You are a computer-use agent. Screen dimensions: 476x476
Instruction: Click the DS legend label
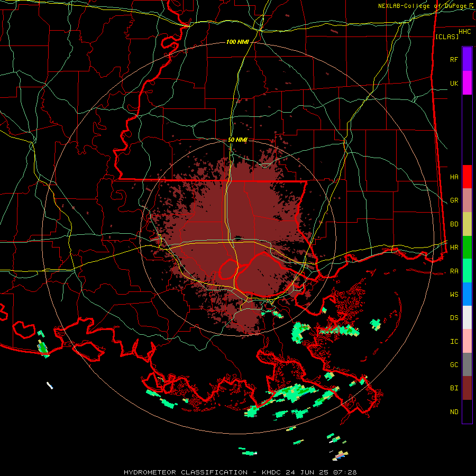454,318
